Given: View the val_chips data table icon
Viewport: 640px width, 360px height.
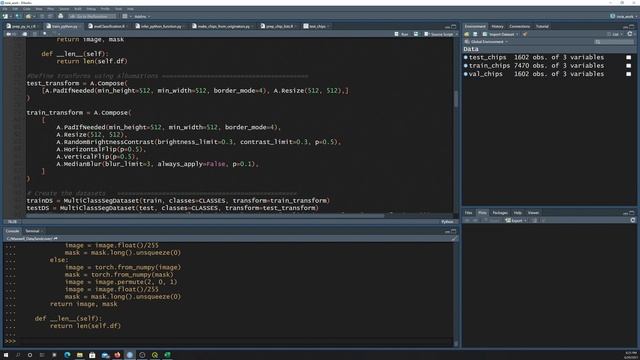Looking at the screenshot, I should tap(629, 74).
